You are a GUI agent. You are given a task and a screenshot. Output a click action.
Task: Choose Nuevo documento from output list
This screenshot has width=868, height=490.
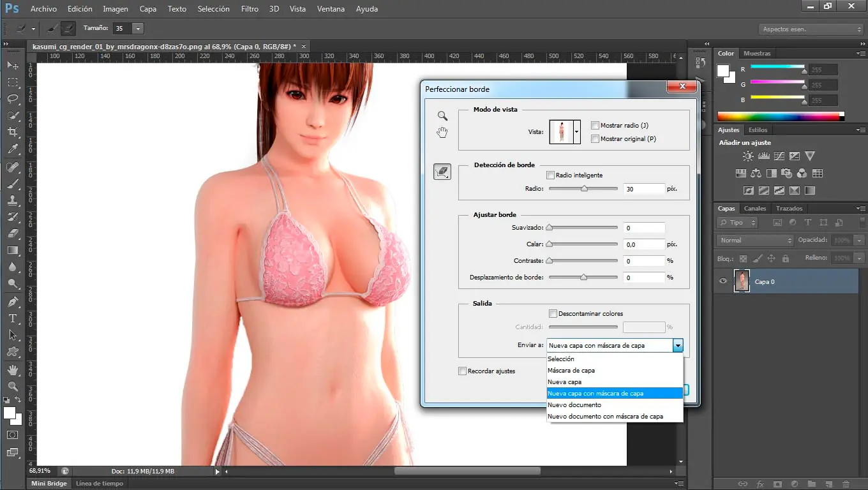tap(615, 405)
